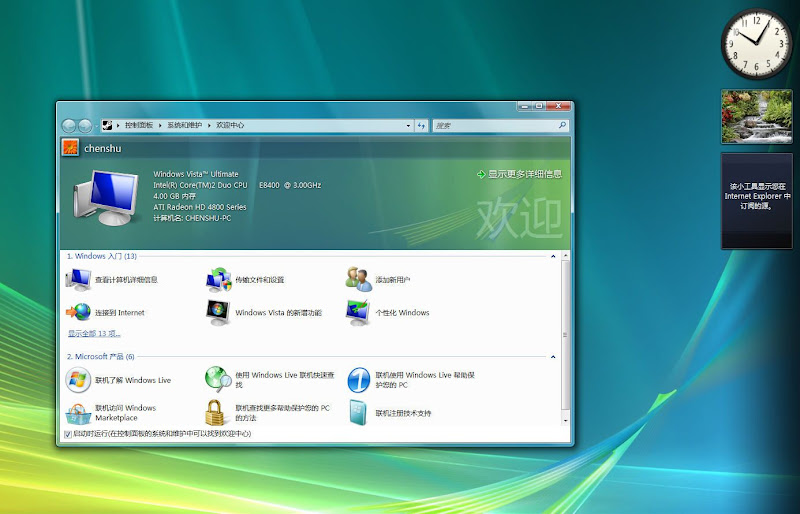Viewport: 800px width, 514px height.
Task: Click the 显示全部 13 项 link
Action: click(x=94, y=334)
